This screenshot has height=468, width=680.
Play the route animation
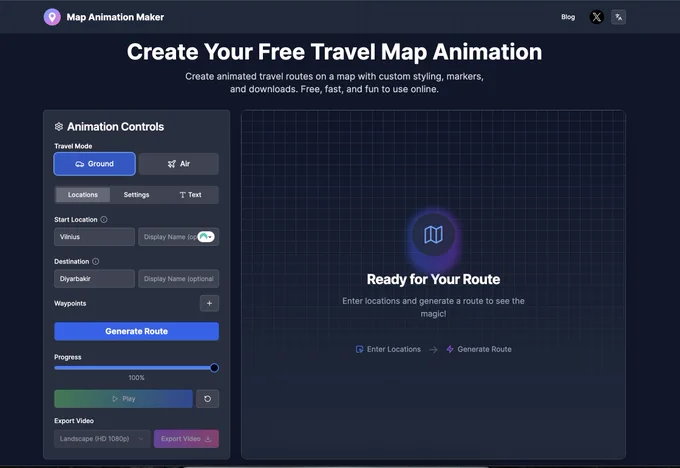click(124, 399)
